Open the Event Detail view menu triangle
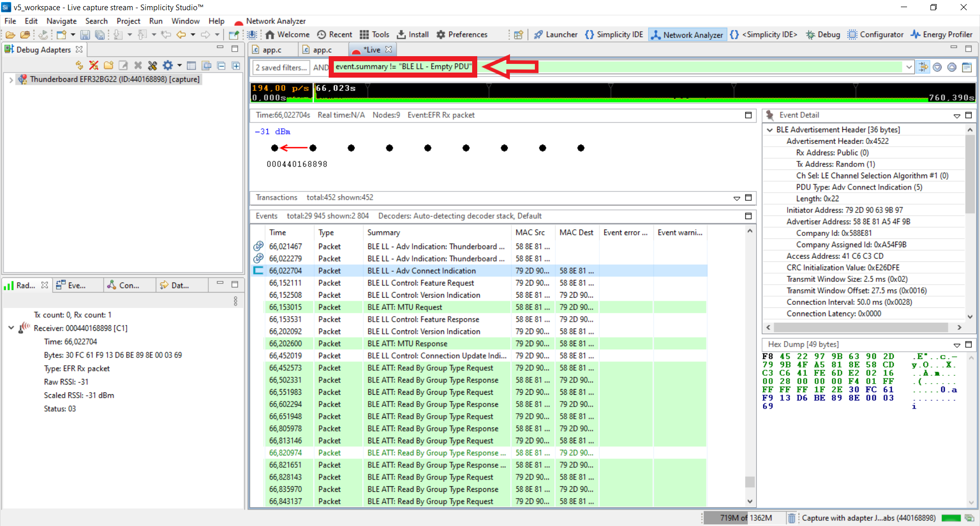The image size is (980, 526). point(957,116)
